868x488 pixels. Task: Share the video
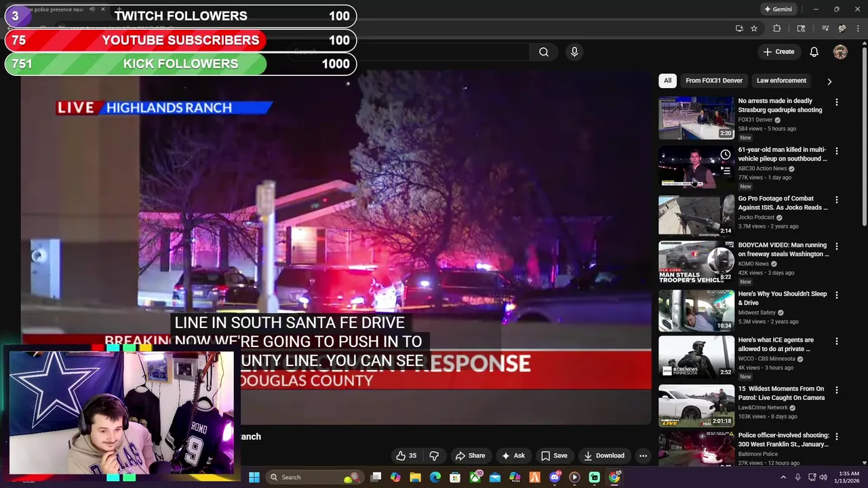(470, 455)
